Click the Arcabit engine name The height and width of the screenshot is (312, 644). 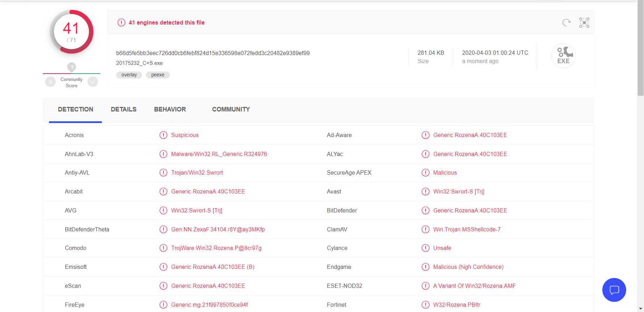[73, 191]
